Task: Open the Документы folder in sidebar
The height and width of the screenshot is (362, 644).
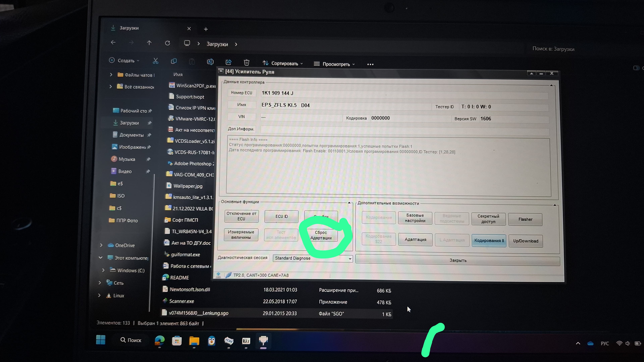Action: (131, 135)
